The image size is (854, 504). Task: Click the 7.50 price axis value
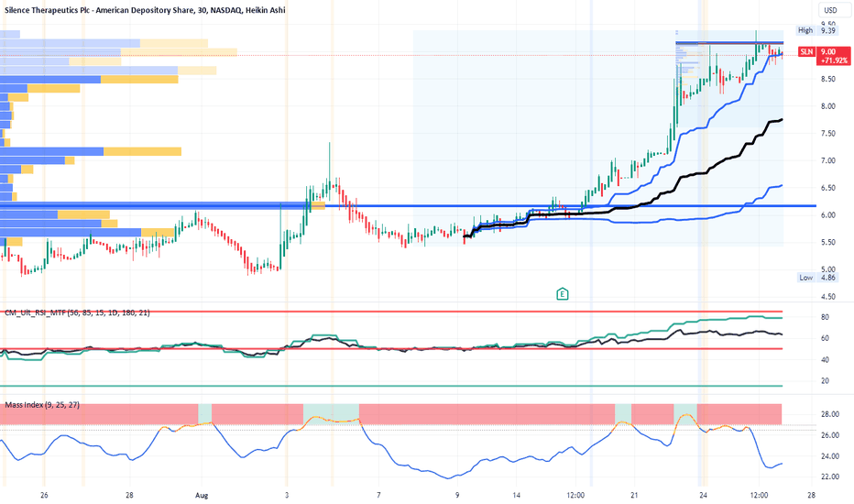pos(827,134)
